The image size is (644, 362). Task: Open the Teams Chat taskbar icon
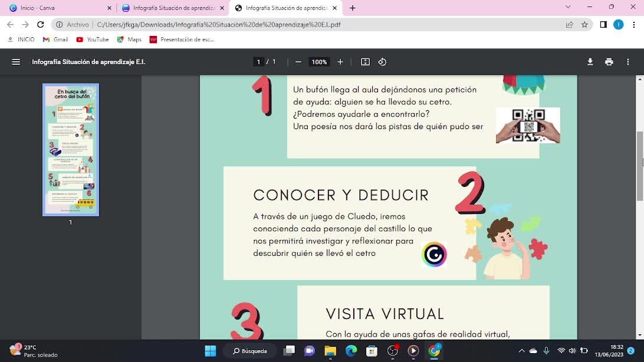click(x=310, y=351)
